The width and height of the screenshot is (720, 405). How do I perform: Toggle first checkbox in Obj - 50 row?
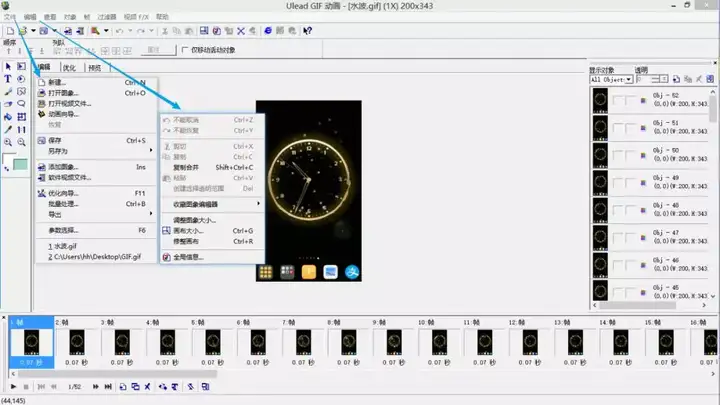[618, 155]
